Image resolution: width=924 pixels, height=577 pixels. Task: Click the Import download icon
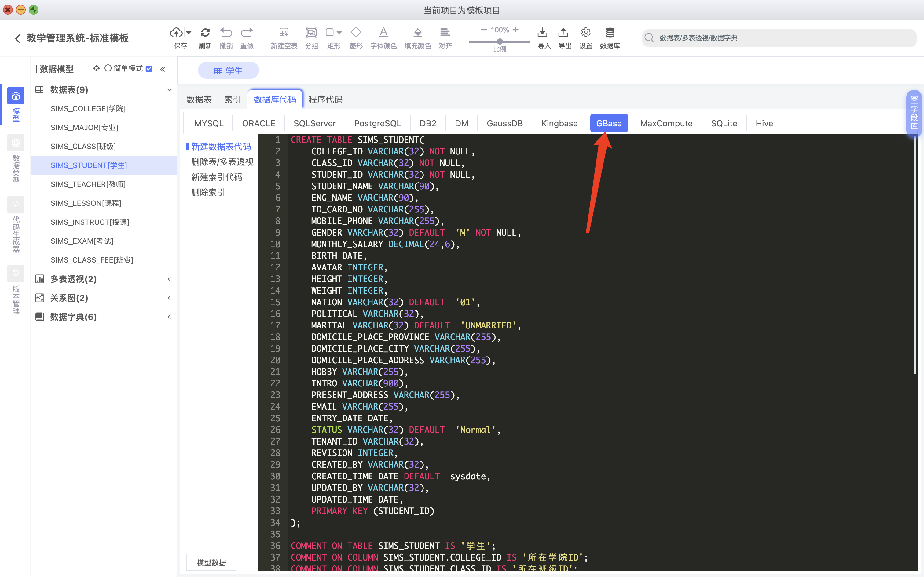(x=542, y=33)
